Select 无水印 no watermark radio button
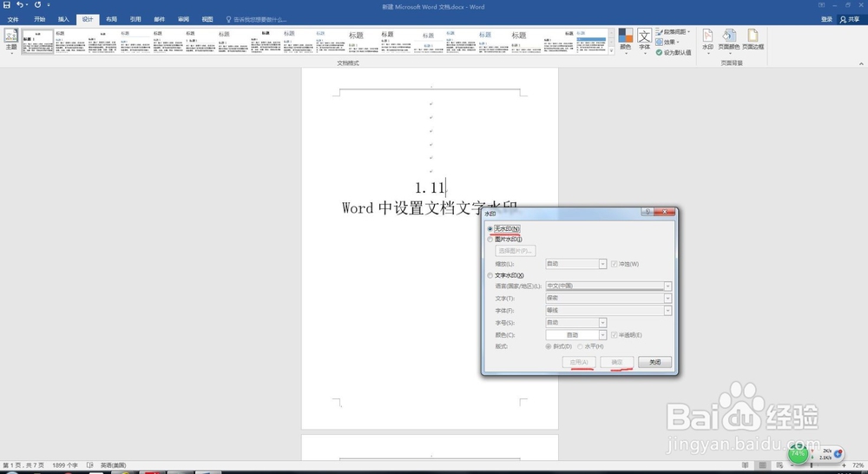868x474 pixels. coord(490,228)
